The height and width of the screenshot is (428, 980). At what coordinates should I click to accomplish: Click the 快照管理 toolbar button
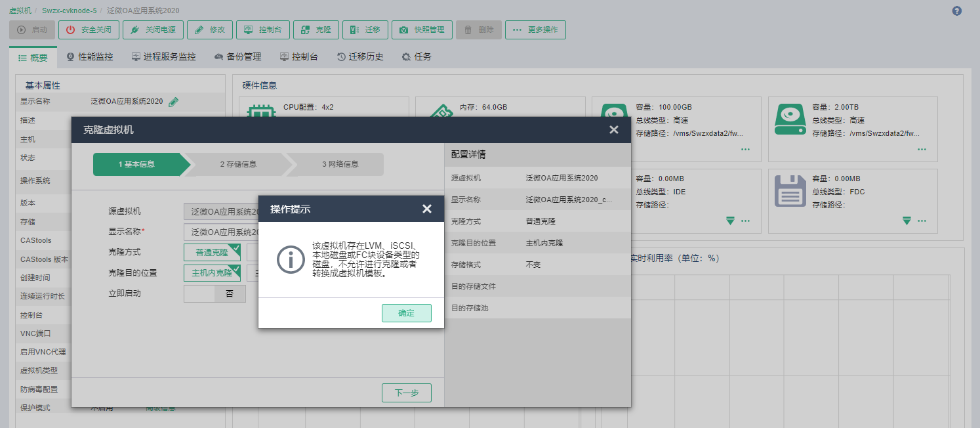tap(422, 30)
